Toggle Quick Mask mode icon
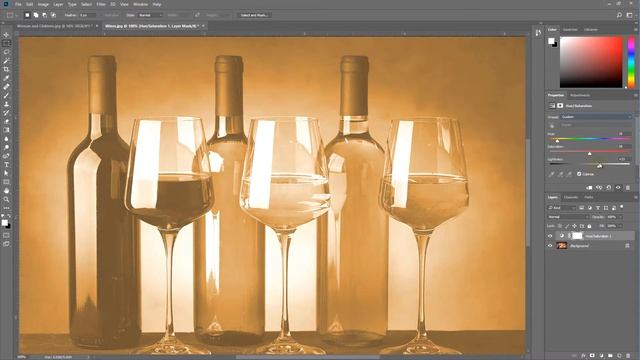The height and width of the screenshot is (360, 640). pyautogui.click(x=6, y=235)
